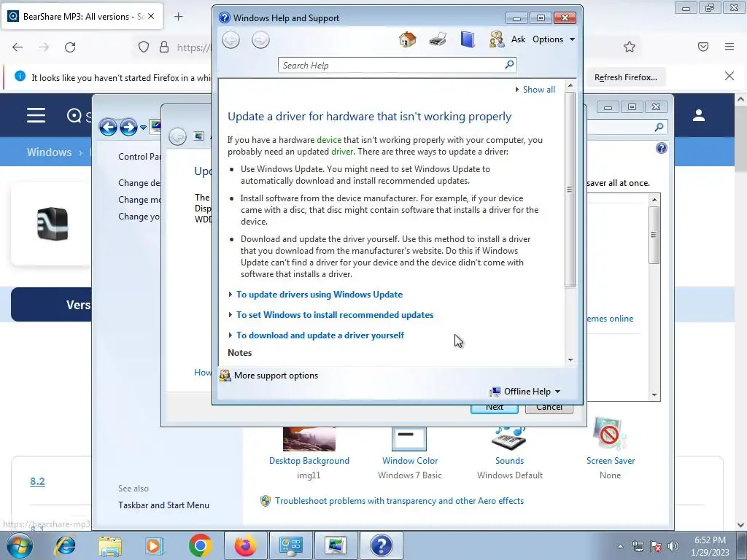The image size is (747, 560).
Task: Open version 8.2 link on webpage
Action: click(38, 481)
